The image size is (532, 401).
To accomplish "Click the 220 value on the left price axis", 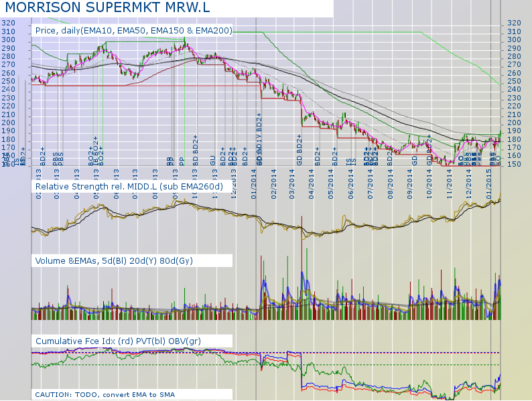I will (x=9, y=106).
